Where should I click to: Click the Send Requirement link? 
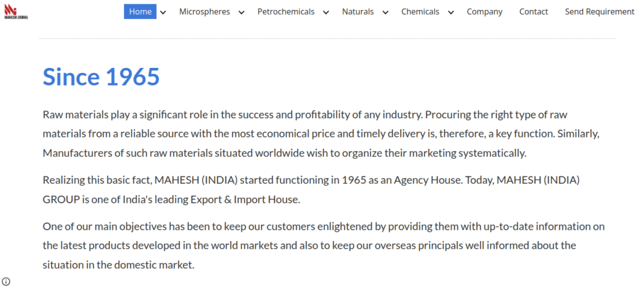(x=599, y=11)
